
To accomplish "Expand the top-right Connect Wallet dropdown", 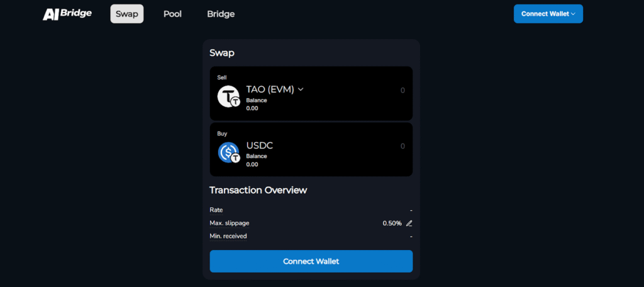I will coord(548,14).
